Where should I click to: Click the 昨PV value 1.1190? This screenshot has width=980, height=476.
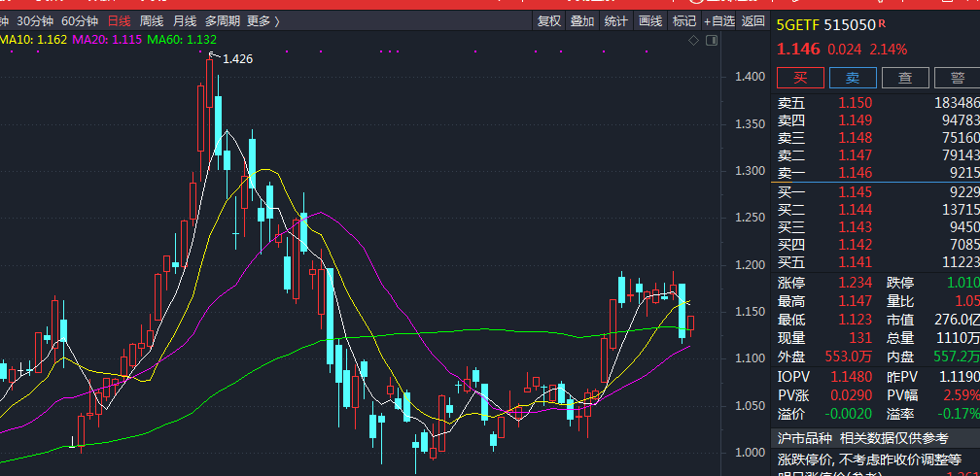click(x=960, y=377)
